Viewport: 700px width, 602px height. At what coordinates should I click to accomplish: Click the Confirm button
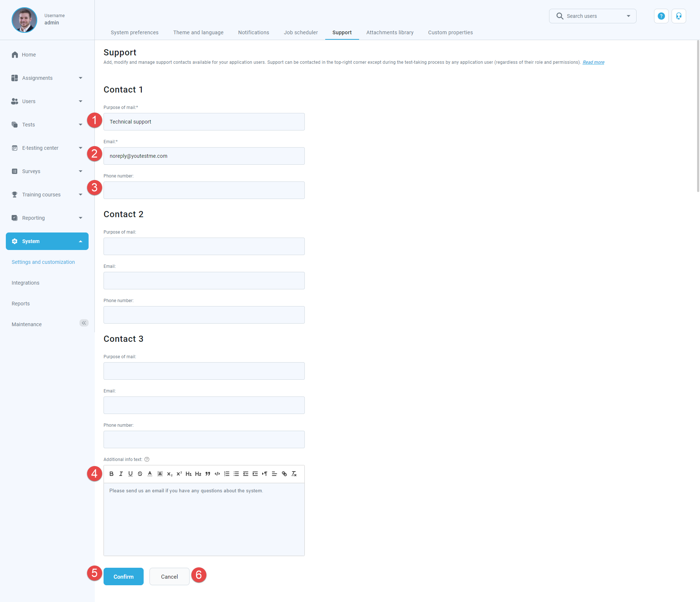123,576
